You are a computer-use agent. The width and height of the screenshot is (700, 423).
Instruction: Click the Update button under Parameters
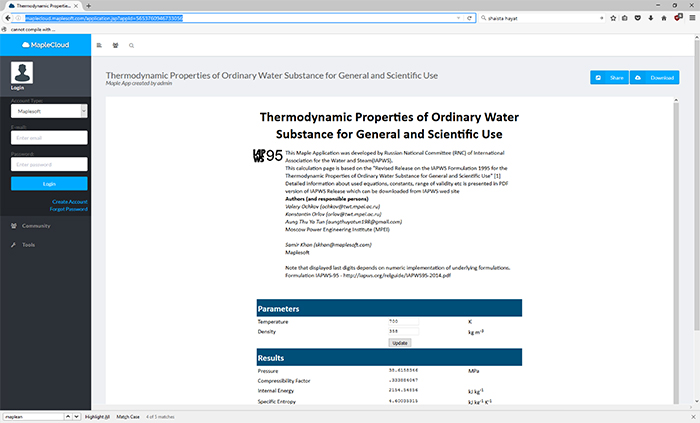click(399, 342)
